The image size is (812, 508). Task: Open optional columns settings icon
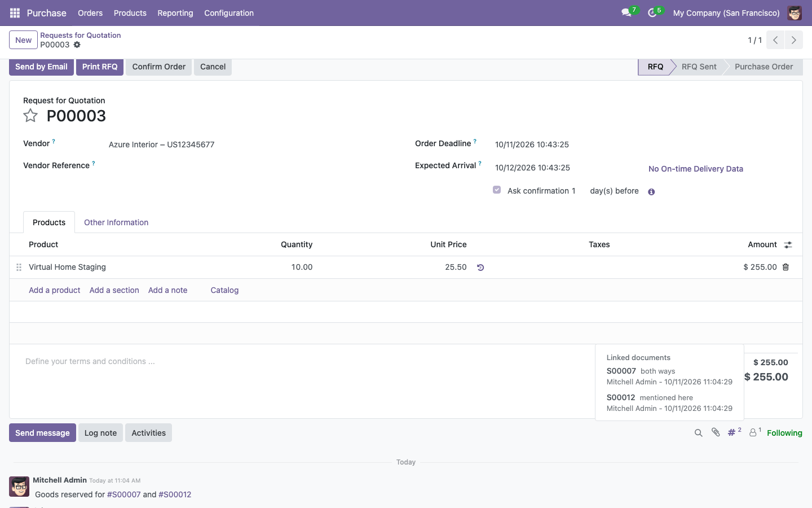(788, 245)
